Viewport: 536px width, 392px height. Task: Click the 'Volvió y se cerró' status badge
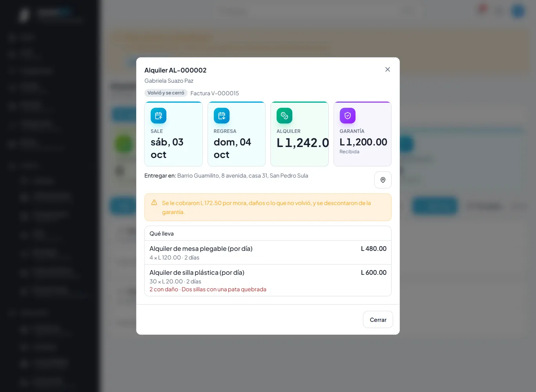(166, 93)
